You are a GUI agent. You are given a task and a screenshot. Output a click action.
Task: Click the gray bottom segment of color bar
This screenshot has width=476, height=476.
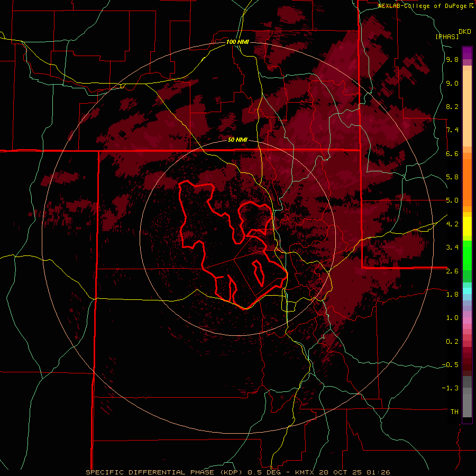click(x=467, y=405)
